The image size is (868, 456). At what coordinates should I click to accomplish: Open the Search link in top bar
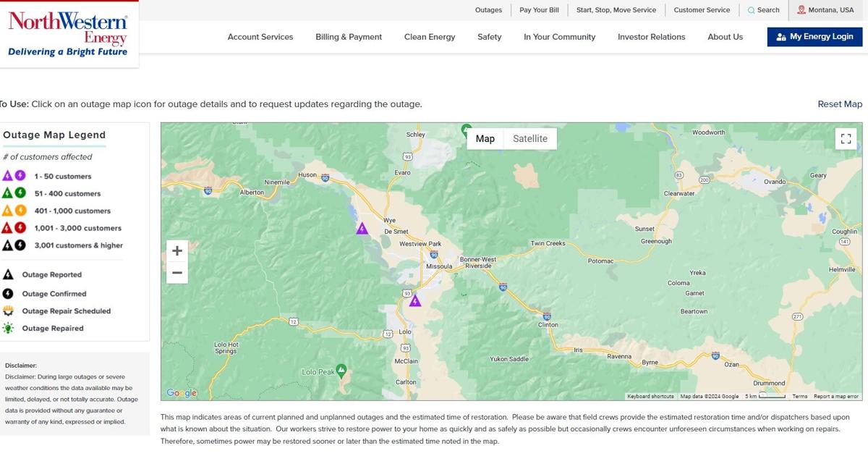pos(764,10)
